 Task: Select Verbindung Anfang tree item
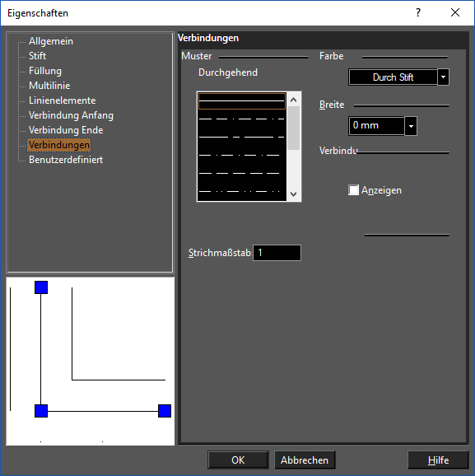71,115
